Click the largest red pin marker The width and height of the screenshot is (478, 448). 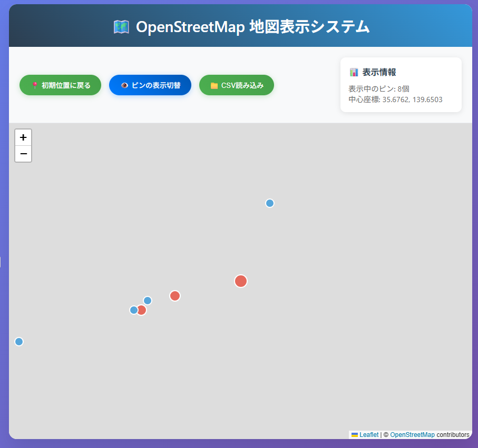pyautogui.click(x=241, y=281)
